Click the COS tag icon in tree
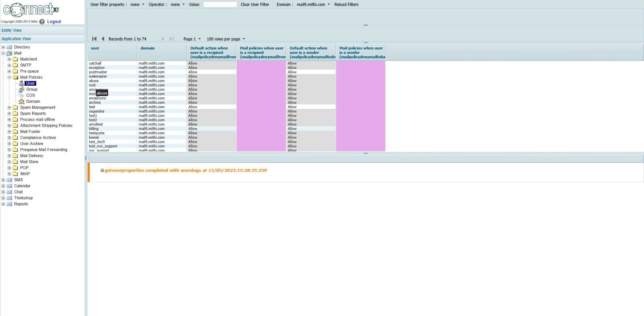 coord(22,95)
